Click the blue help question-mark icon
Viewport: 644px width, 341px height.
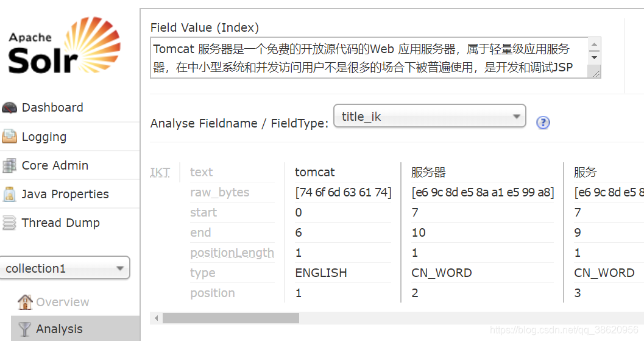[543, 123]
